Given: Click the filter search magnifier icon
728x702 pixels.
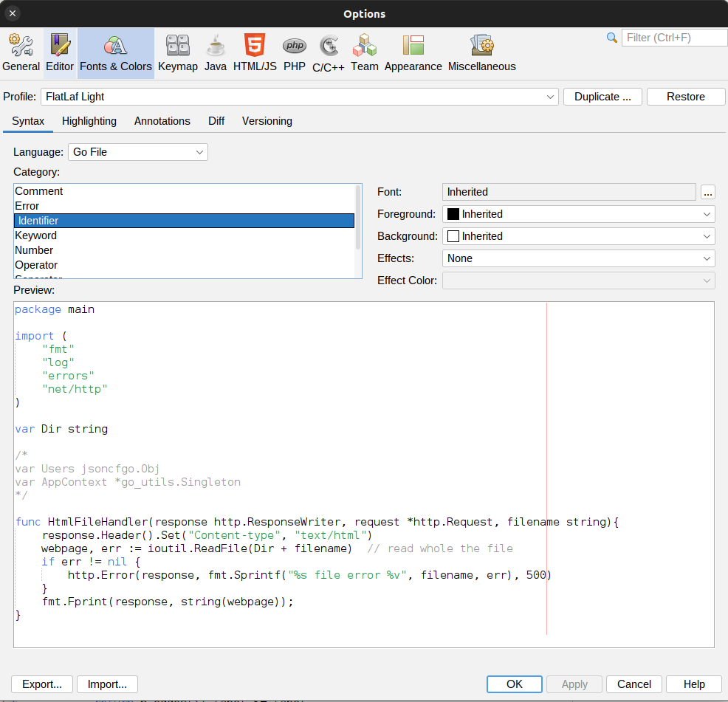Looking at the screenshot, I should click(x=612, y=38).
